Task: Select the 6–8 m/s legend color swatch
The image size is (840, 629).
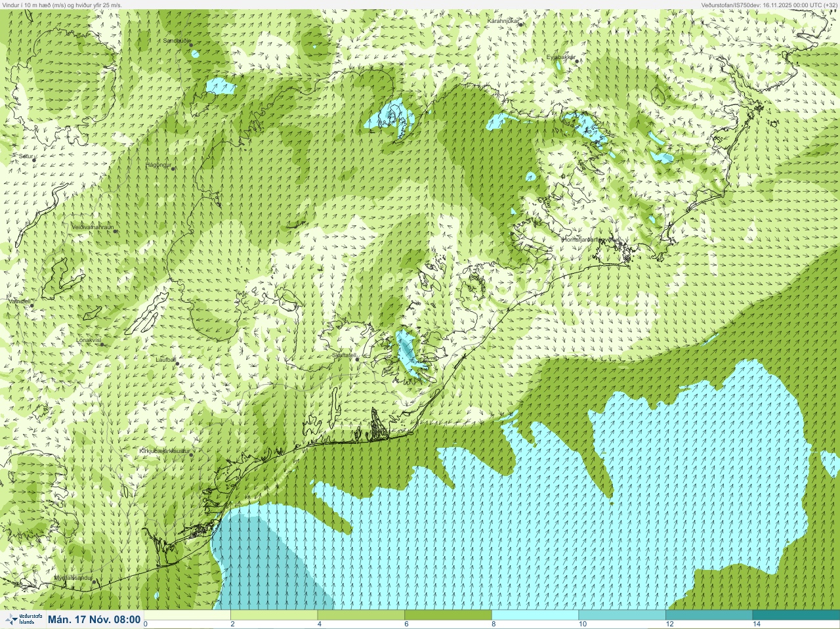Action: [x=448, y=615]
